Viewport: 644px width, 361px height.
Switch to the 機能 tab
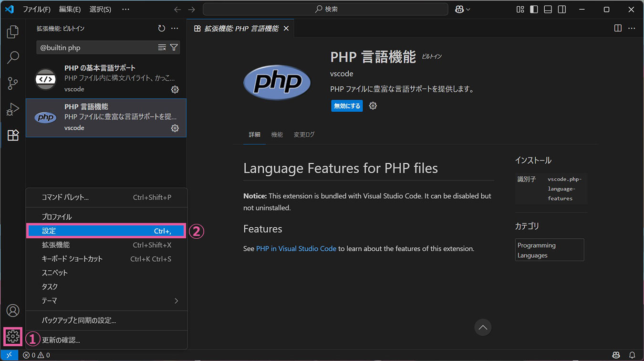[x=277, y=135]
